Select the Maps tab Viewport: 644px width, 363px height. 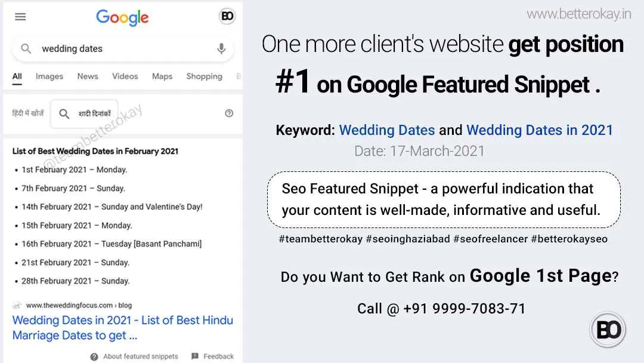(162, 76)
